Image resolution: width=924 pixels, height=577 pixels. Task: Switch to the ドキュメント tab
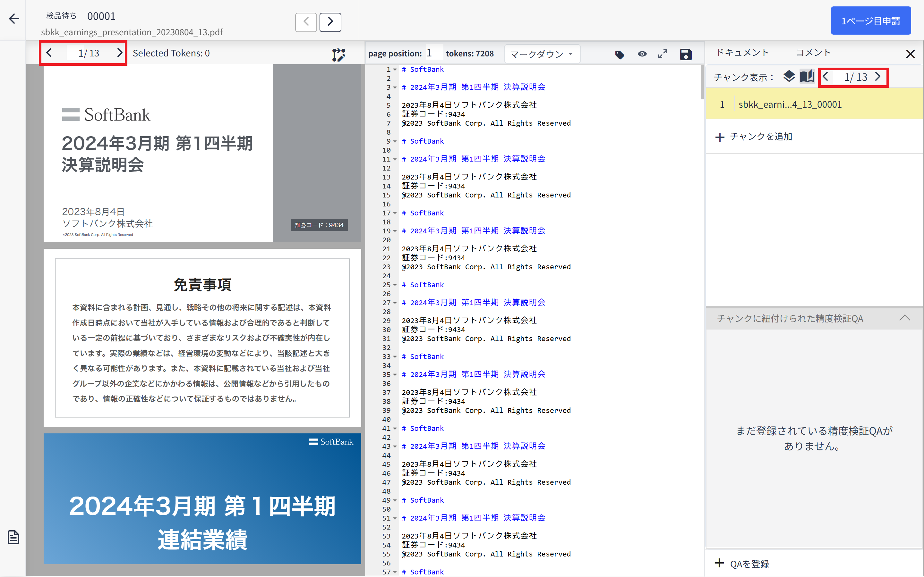[742, 53]
